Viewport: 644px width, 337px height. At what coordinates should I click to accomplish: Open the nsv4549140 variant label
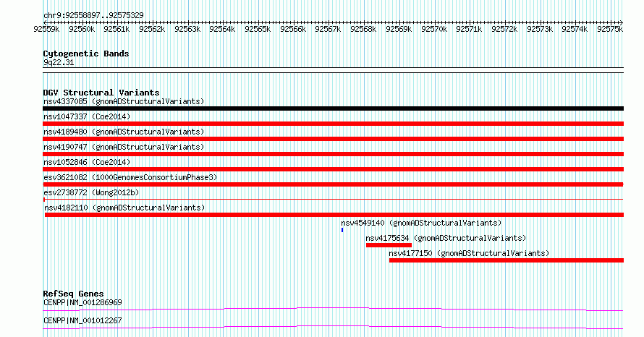pos(421,223)
